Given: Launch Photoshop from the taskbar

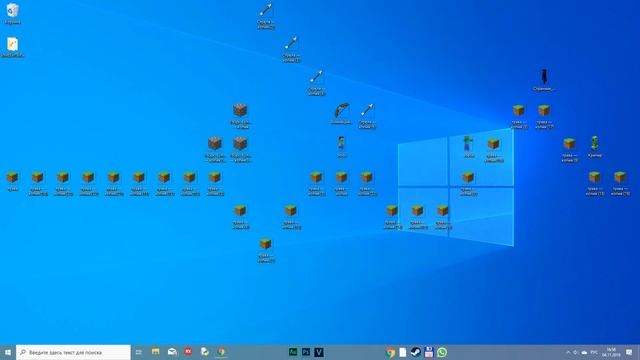Looking at the screenshot, I should [306, 352].
